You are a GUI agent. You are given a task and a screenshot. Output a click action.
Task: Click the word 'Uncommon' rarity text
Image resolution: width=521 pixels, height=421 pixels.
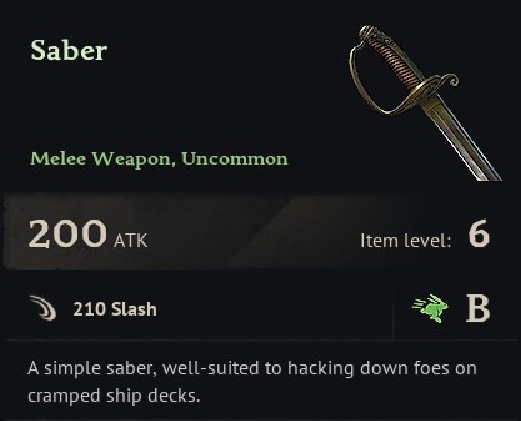pyautogui.click(x=235, y=159)
